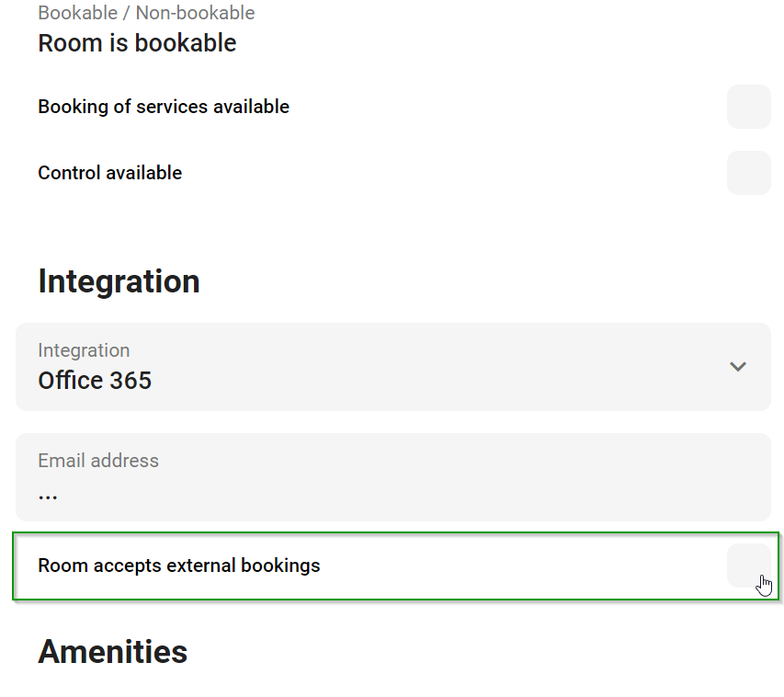
Task: Click the Bookable / Non-bookable caption
Action: pyautogui.click(x=146, y=13)
